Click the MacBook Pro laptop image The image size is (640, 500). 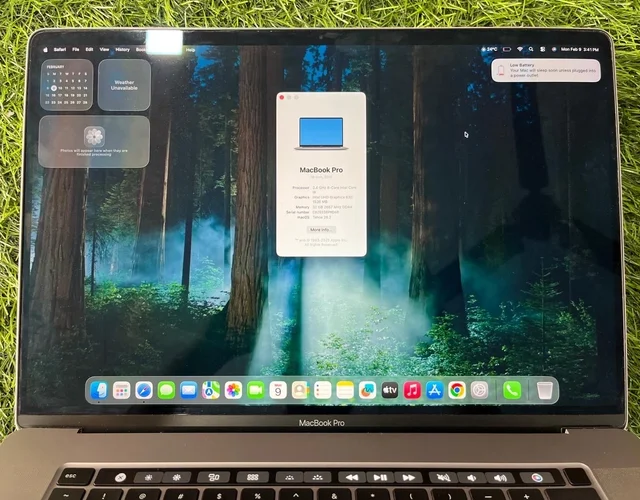tap(321, 133)
